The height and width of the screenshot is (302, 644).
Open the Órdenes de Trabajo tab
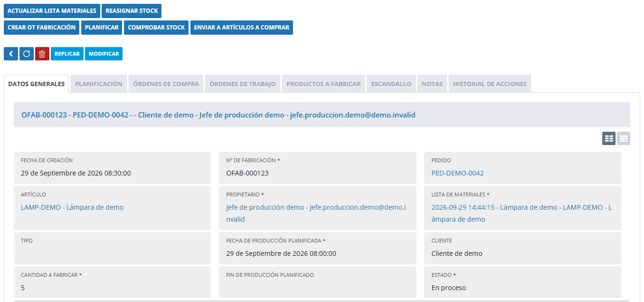[x=243, y=84]
